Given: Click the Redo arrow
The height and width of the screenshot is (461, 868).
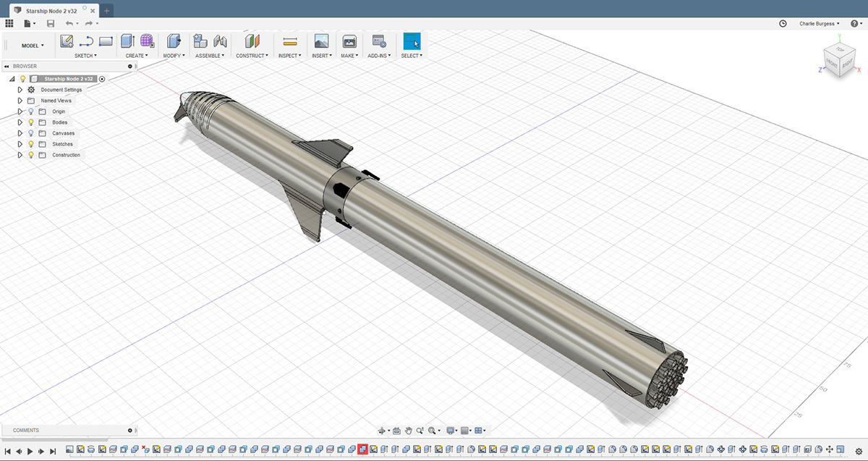Looking at the screenshot, I should coord(90,24).
